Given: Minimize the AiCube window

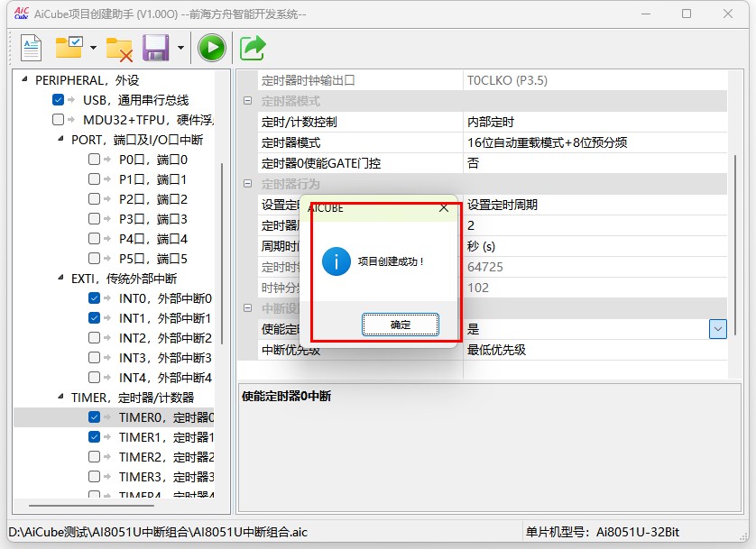Looking at the screenshot, I should tap(646, 14).
